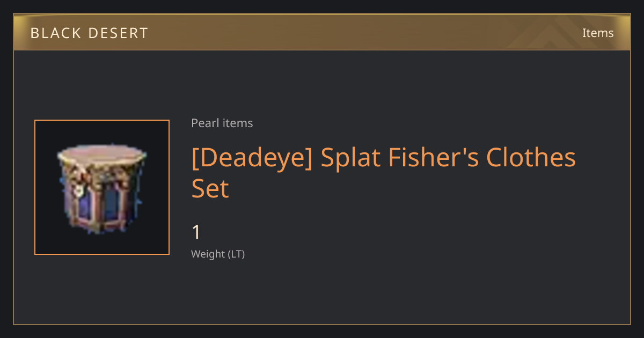Image resolution: width=644 pixels, height=338 pixels.
Task: Click the empty dark card area below Weight
Action: point(322,292)
